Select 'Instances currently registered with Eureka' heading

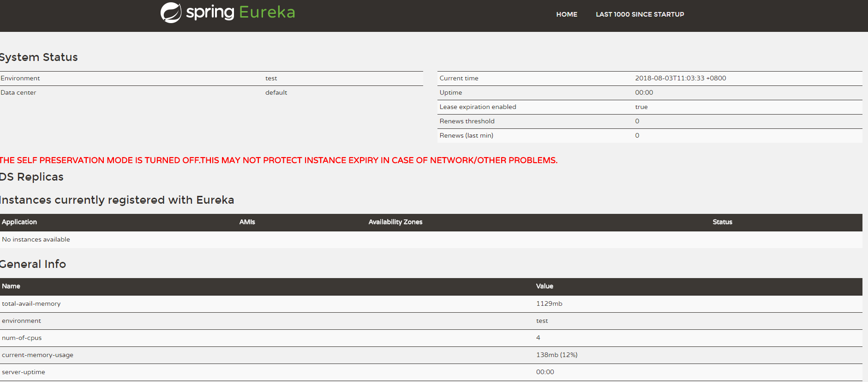click(117, 200)
